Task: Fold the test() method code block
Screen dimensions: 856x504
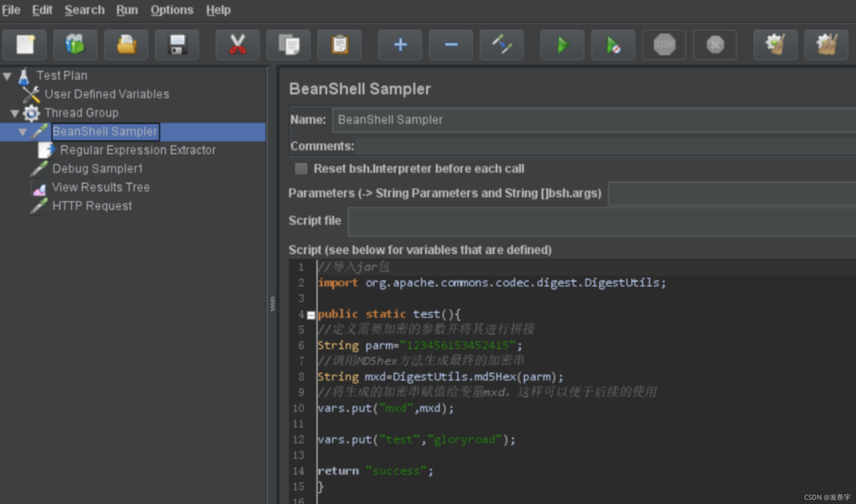Action: [311, 315]
